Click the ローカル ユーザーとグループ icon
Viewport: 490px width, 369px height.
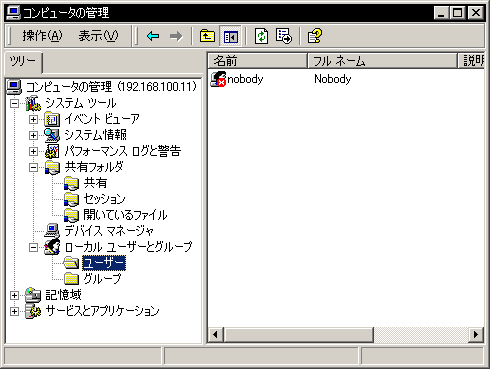tap(52, 247)
